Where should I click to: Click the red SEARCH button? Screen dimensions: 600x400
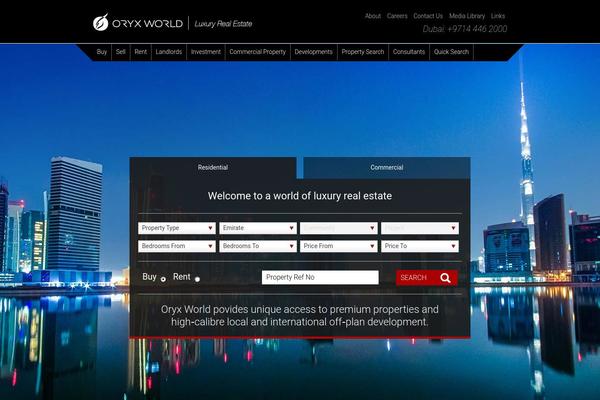(426, 278)
